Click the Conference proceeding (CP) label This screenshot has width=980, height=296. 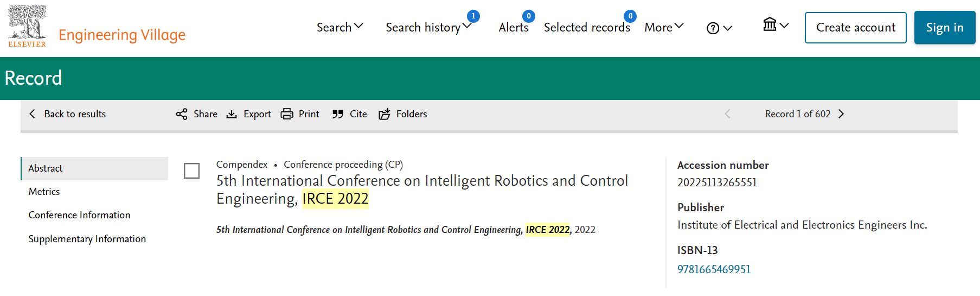coord(343,165)
